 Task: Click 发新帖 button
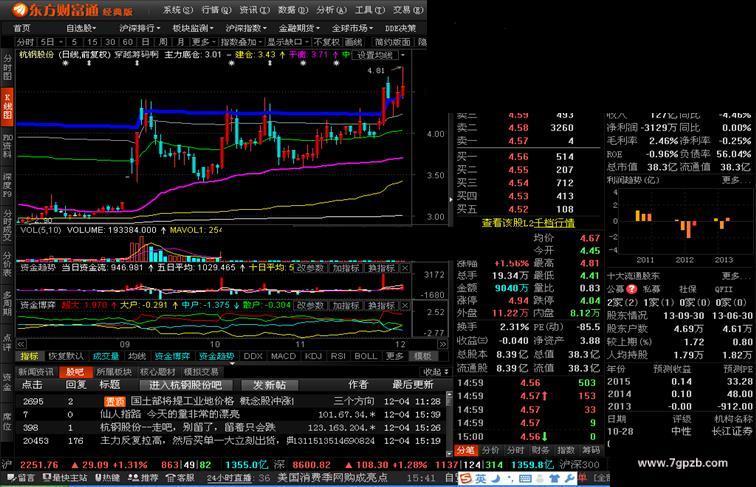pyautogui.click(x=270, y=385)
